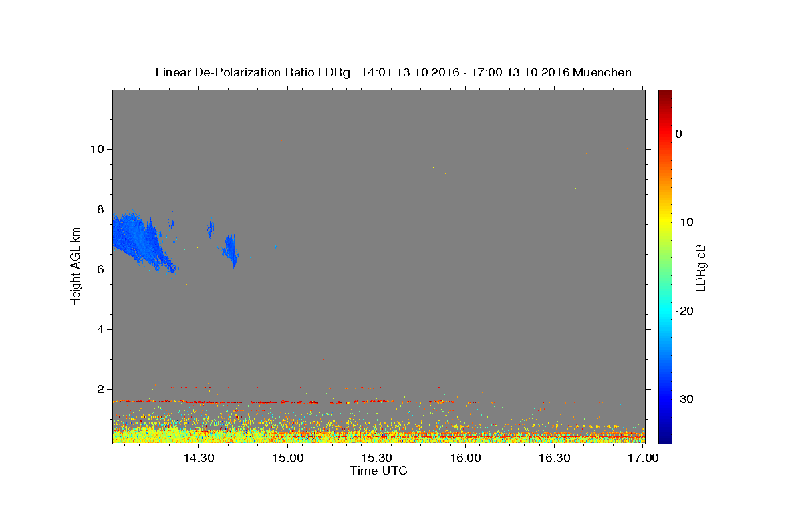Screen dimensions: 798x532
Task: Click the Height AGL km axis title
Action: 76,267
